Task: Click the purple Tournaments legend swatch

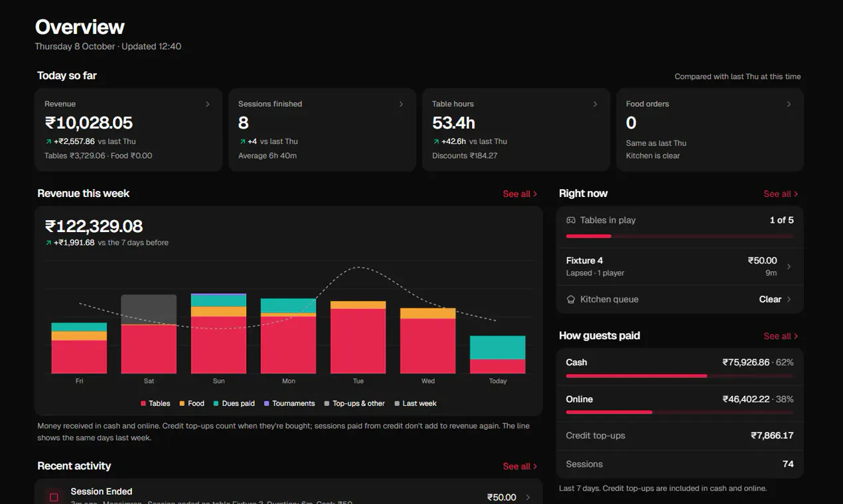Action: click(267, 403)
